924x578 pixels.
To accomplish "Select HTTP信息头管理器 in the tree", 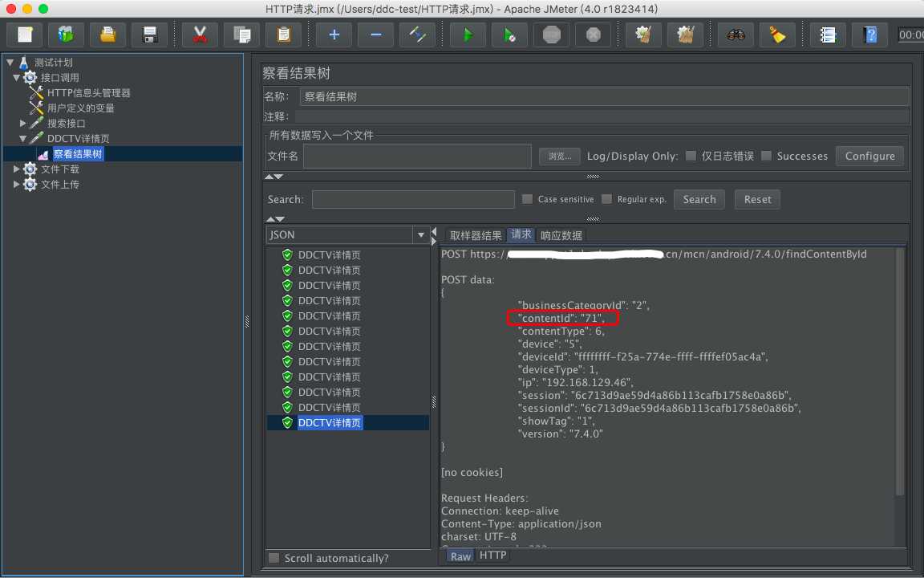I will click(88, 92).
